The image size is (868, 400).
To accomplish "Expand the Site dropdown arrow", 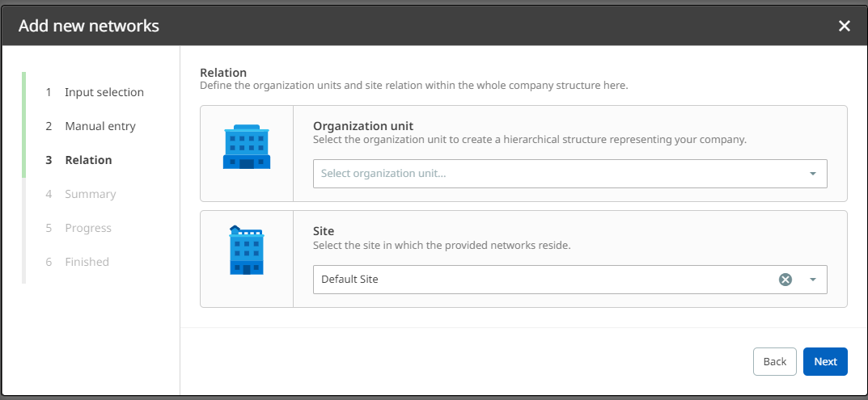I will coord(812,279).
